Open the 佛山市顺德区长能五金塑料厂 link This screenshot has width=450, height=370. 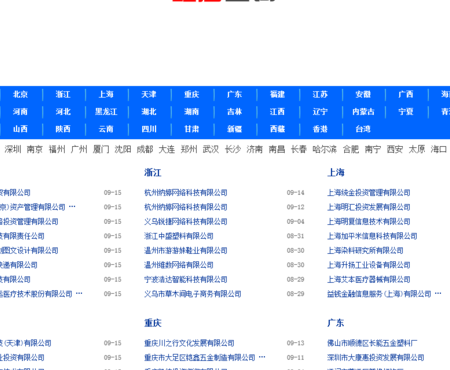[372, 343]
